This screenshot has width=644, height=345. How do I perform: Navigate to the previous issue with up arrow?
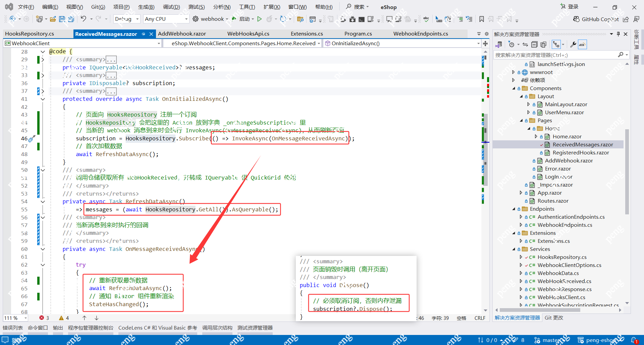[84, 318]
